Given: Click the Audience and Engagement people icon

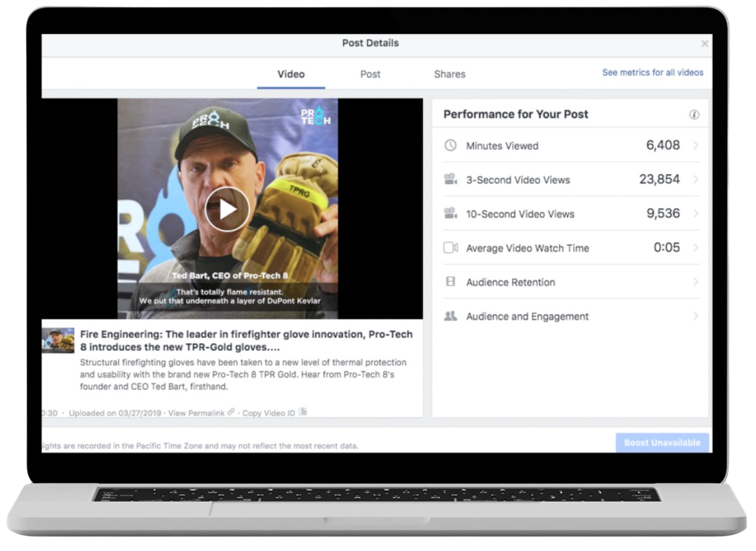Looking at the screenshot, I should [450, 316].
